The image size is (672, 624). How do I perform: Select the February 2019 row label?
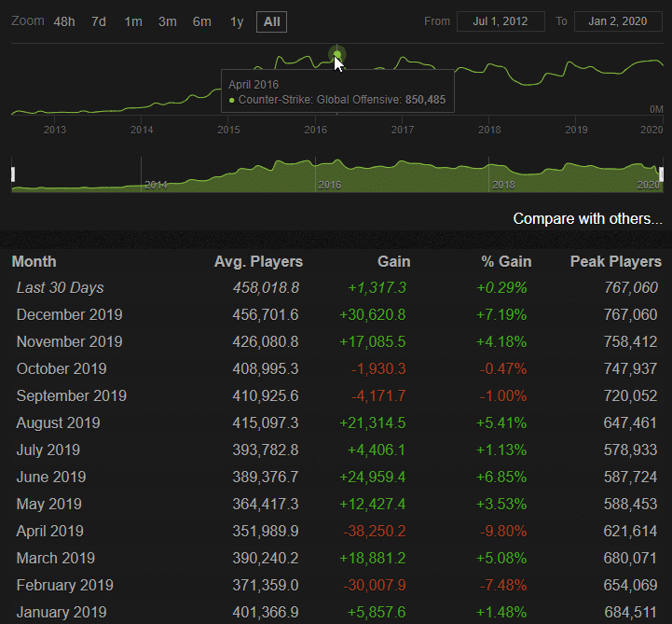click(64, 585)
